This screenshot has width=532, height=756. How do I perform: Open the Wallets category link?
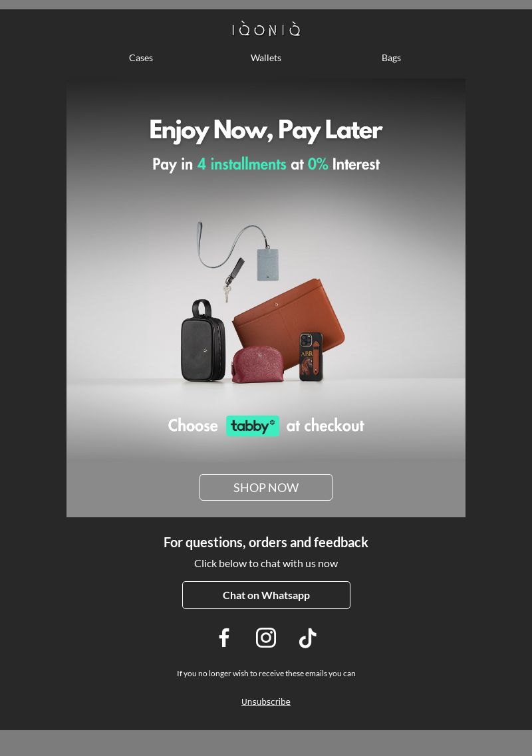[266, 58]
